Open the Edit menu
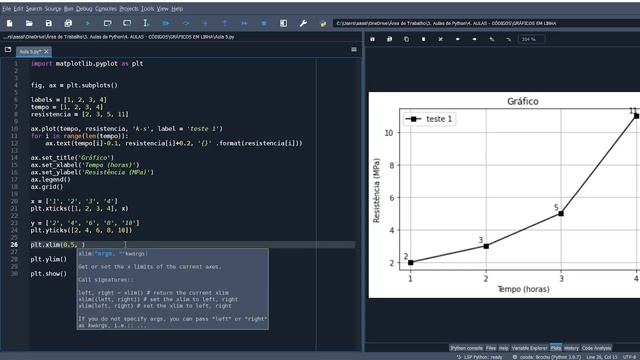Image resolution: width=640 pixels, height=360 pixels. pos(18,9)
